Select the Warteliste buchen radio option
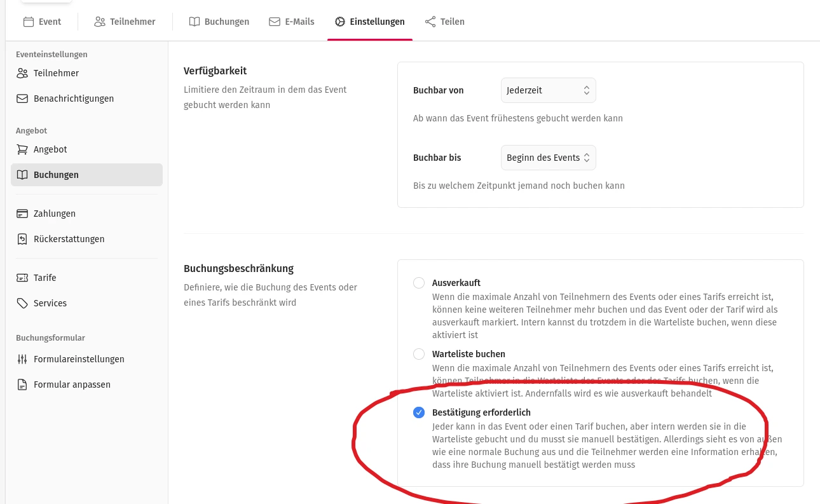 (419, 354)
